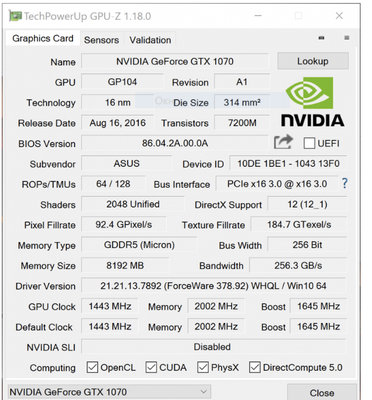Switch to the Validation tab

point(150,40)
